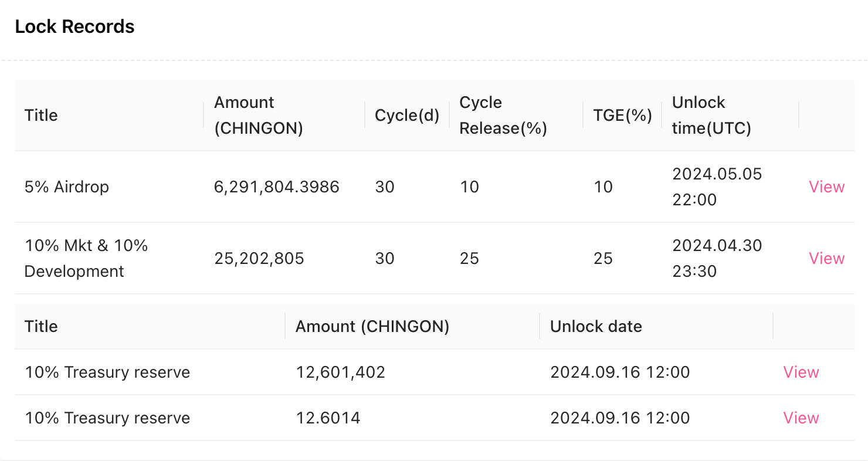
Task: Click the Lock Records heading
Action: click(74, 26)
